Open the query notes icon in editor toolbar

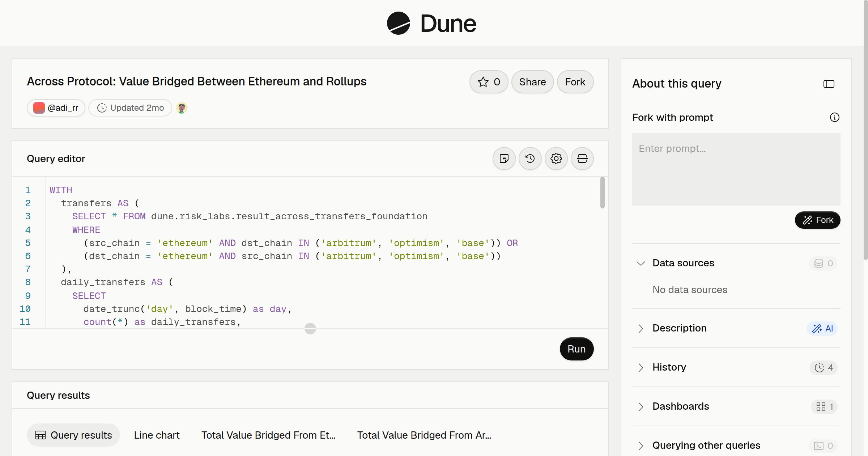(504, 159)
